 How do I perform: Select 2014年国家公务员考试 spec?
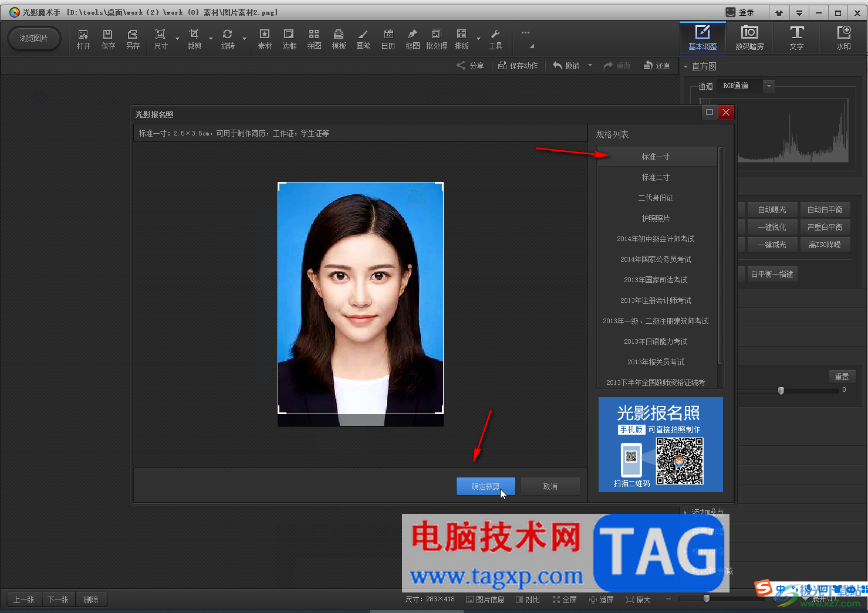point(656,259)
